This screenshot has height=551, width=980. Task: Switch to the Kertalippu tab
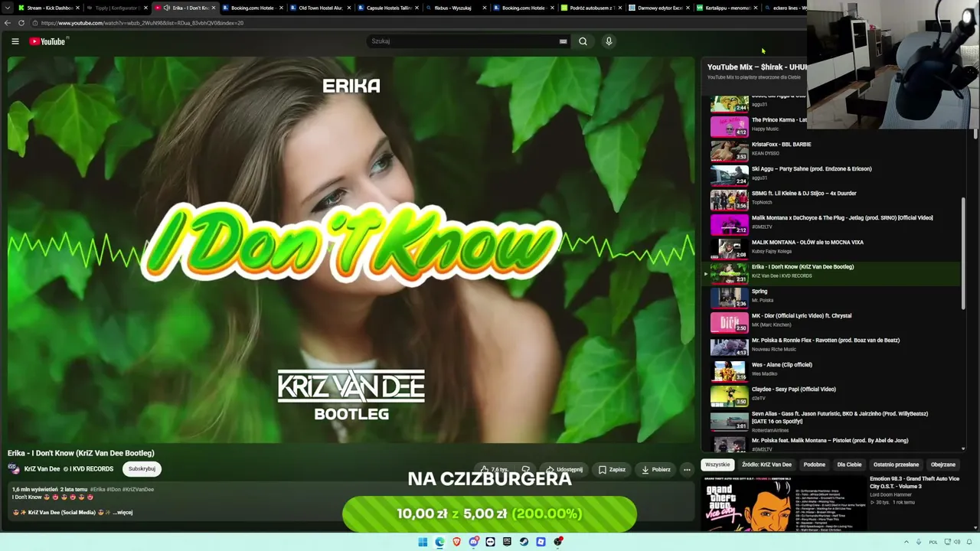click(x=727, y=8)
